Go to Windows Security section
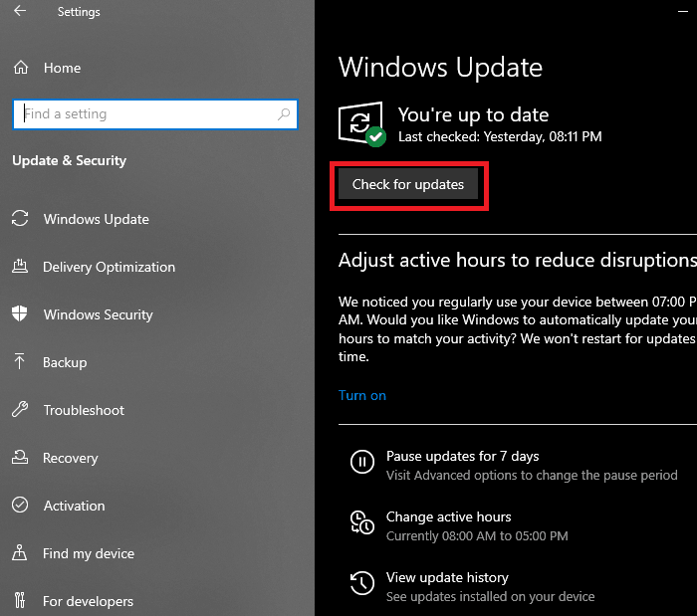 pos(99,314)
